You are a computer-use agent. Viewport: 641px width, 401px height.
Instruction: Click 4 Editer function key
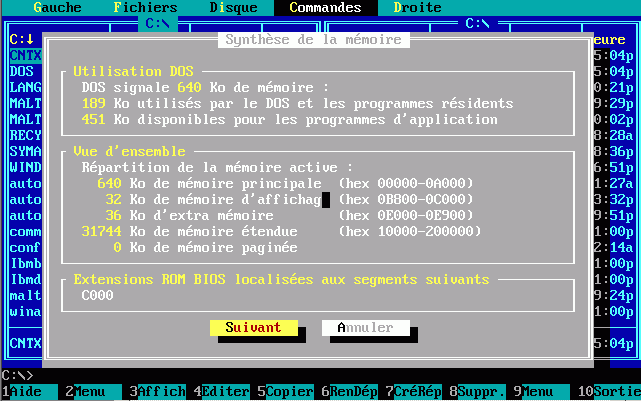click(221, 392)
